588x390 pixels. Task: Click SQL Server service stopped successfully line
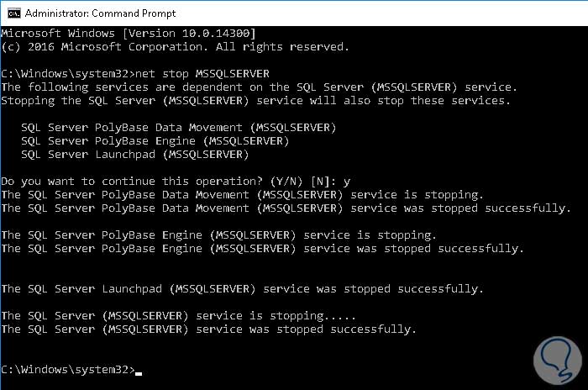point(208,329)
